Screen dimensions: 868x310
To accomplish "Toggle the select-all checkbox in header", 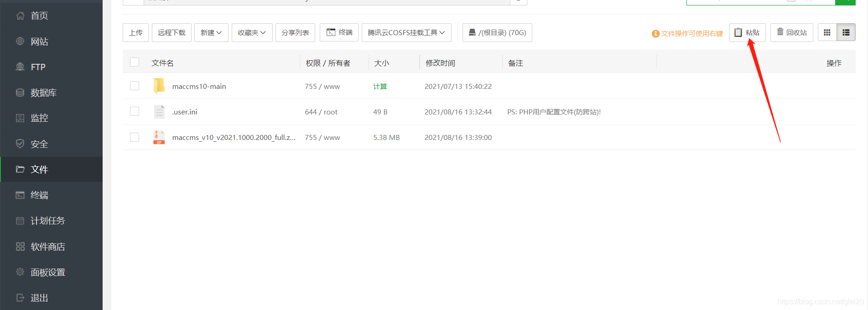I will [135, 62].
